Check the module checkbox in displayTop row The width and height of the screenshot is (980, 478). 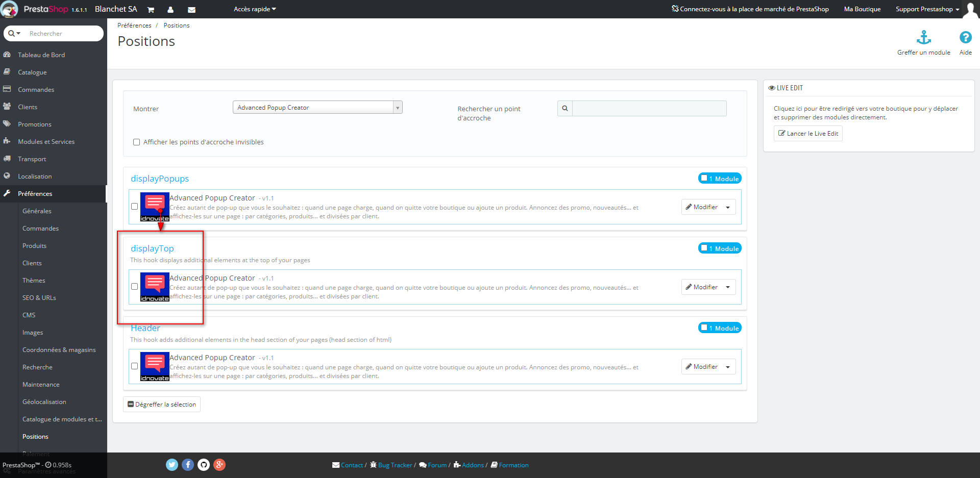[134, 287]
